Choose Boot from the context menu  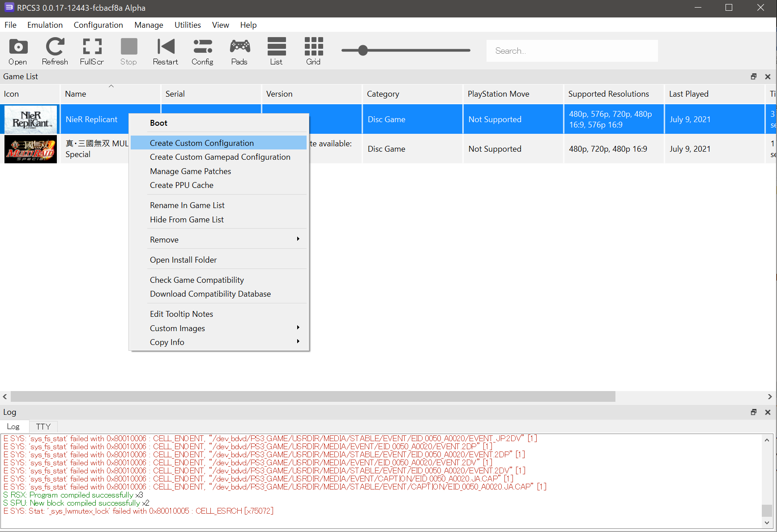(219, 123)
